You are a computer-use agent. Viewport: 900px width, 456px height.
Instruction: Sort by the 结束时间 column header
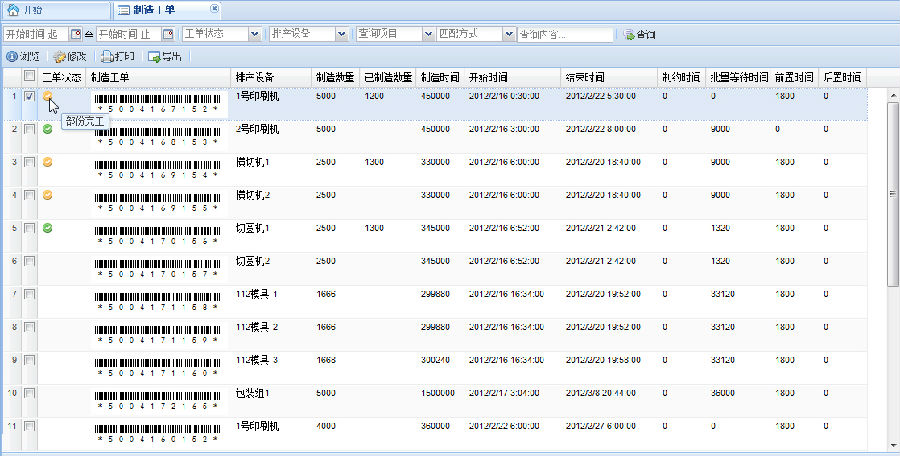[609, 77]
